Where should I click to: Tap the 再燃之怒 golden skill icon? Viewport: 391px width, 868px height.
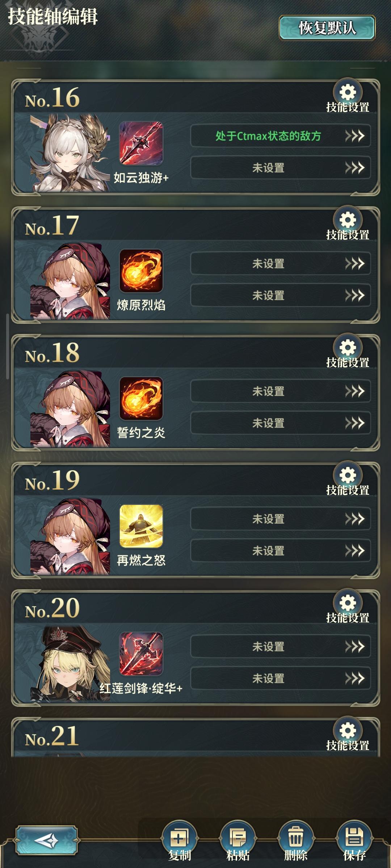point(141,526)
